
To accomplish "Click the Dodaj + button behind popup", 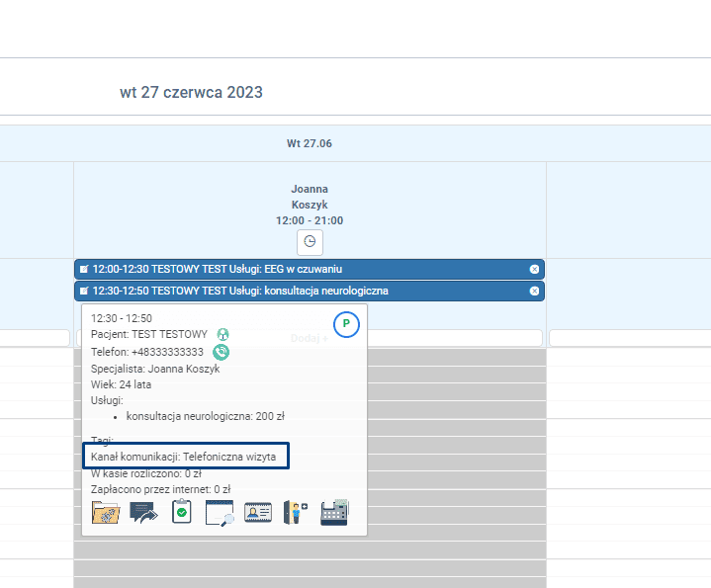I will click(x=309, y=338).
